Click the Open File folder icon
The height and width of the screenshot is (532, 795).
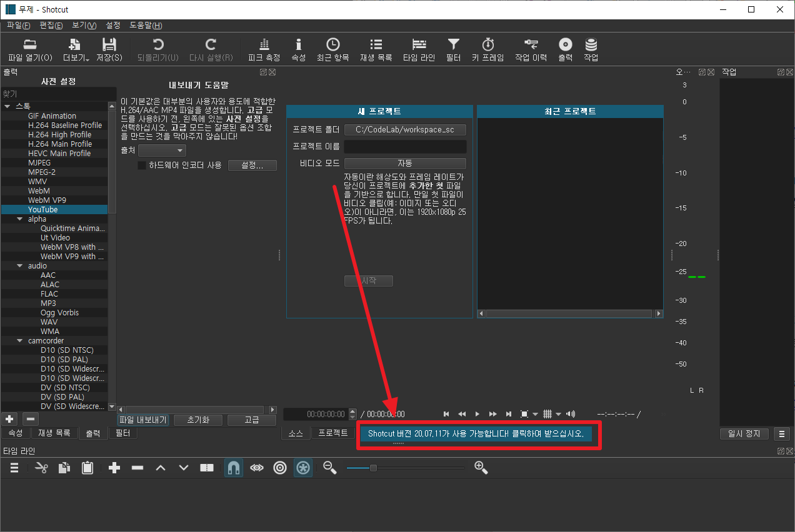[x=30, y=44]
